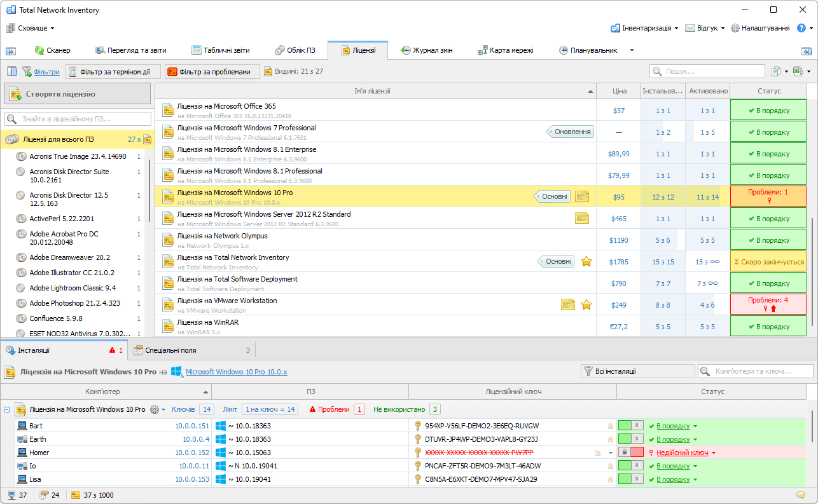
Task: Toggle the side panel layout icon left of Фільтри
Action: [11, 72]
